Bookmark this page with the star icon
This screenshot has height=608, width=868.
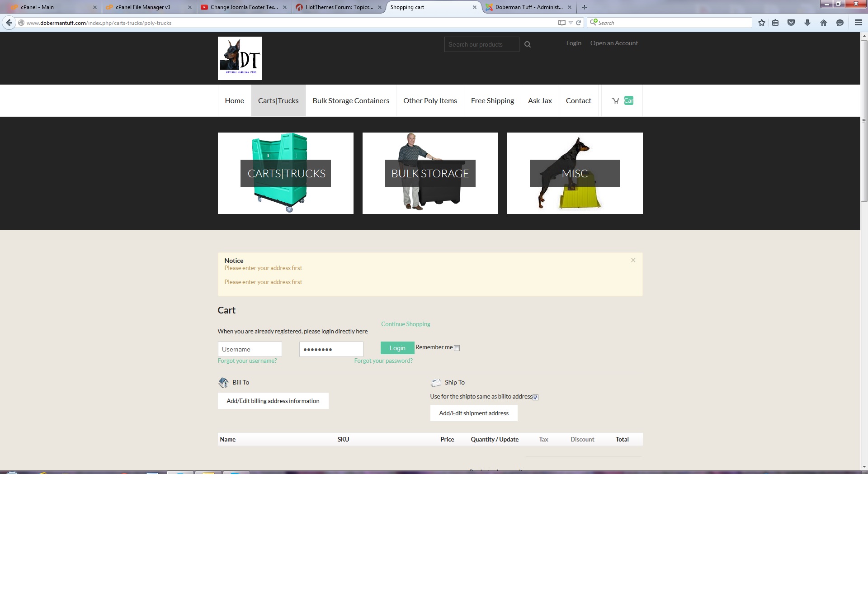(762, 23)
